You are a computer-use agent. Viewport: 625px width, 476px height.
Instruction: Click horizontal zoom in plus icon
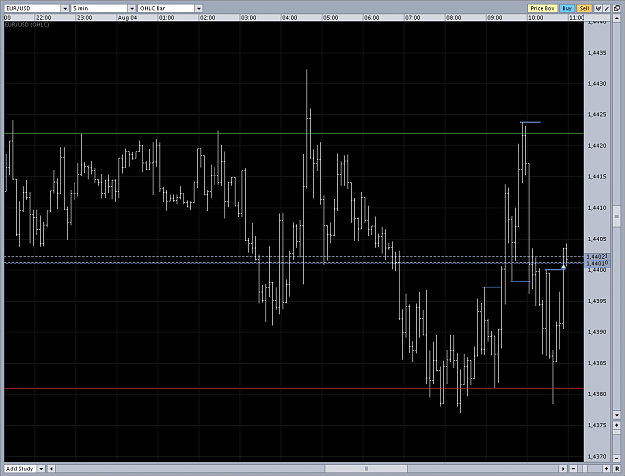[x=607, y=469]
